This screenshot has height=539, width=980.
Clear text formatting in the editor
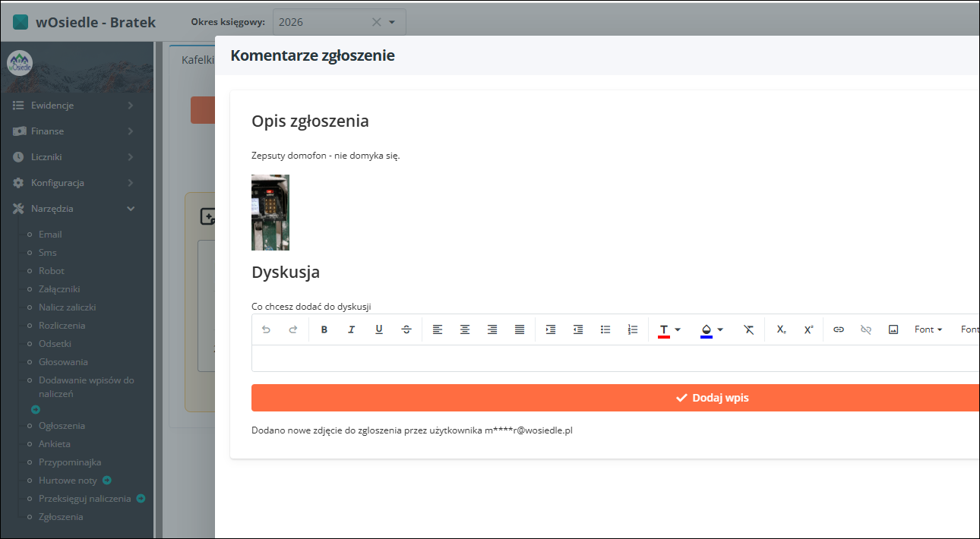(748, 329)
